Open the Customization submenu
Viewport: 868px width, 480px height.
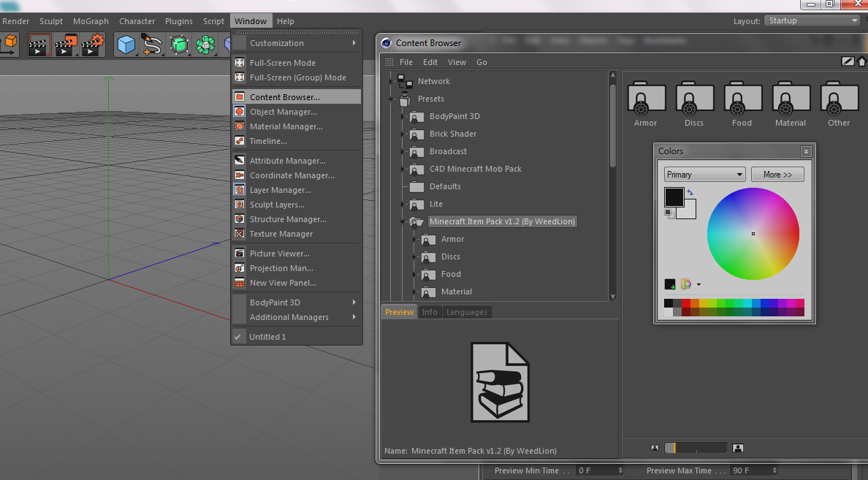tap(296, 43)
